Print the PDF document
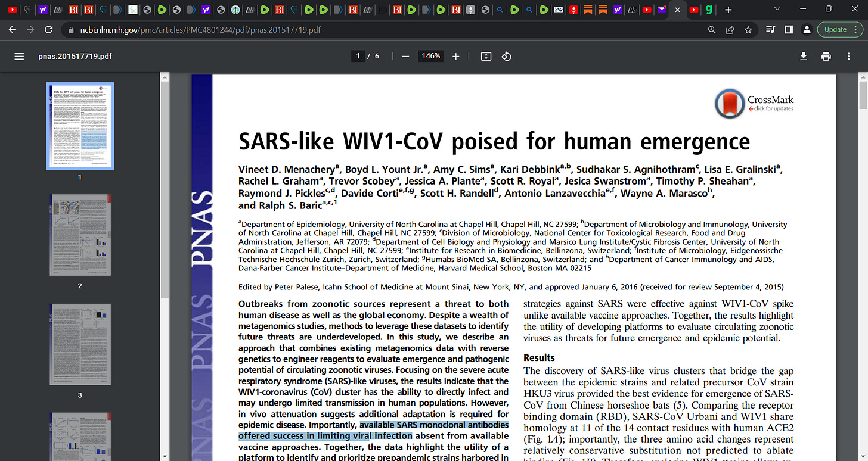Viewport: 868px width, 461px height. (x=826, y=56)
